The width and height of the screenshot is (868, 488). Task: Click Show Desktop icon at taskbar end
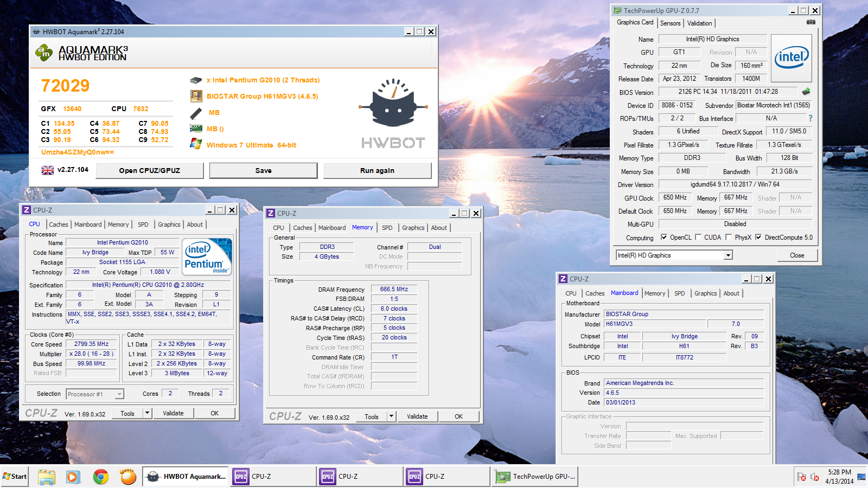click(861, 477)
